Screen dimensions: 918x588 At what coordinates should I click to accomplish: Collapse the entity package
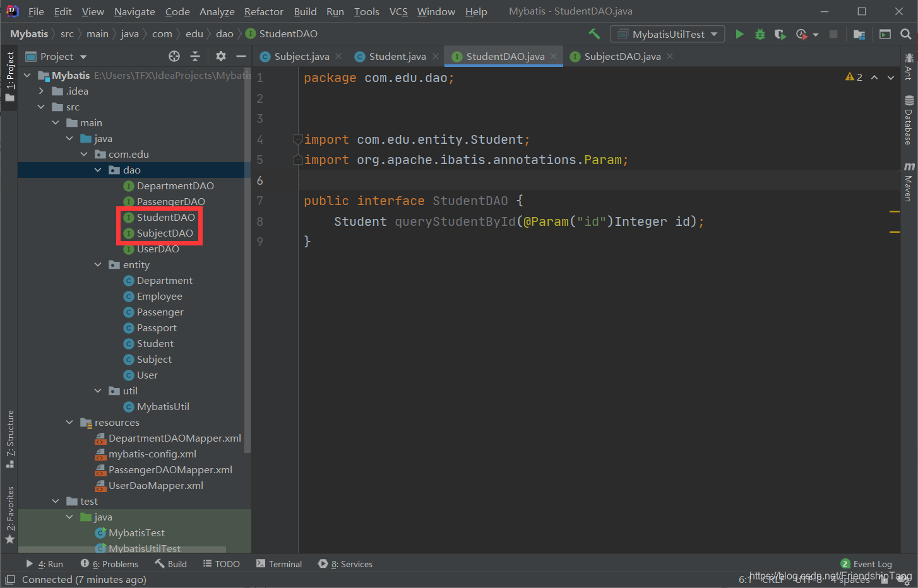[x=98, y=264]
